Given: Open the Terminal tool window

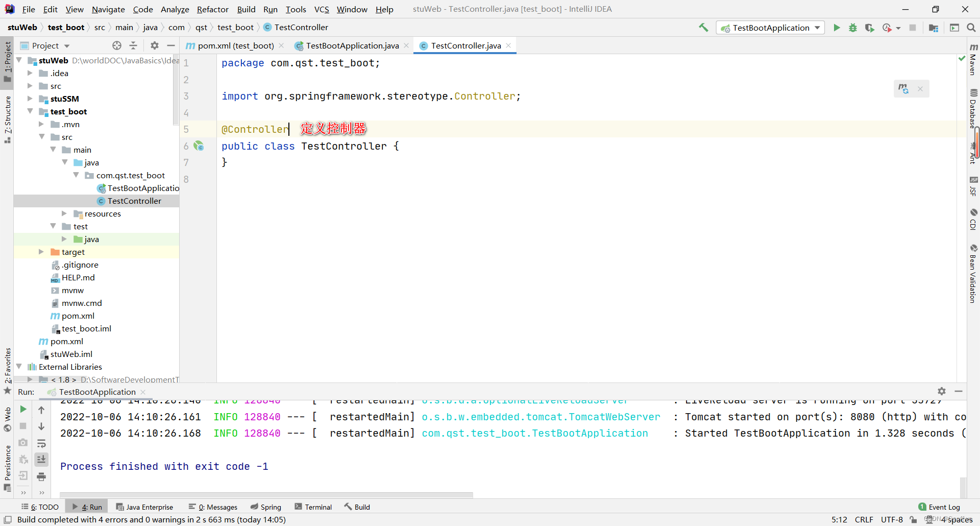Looking at the screenshot, I should [313, 507].
